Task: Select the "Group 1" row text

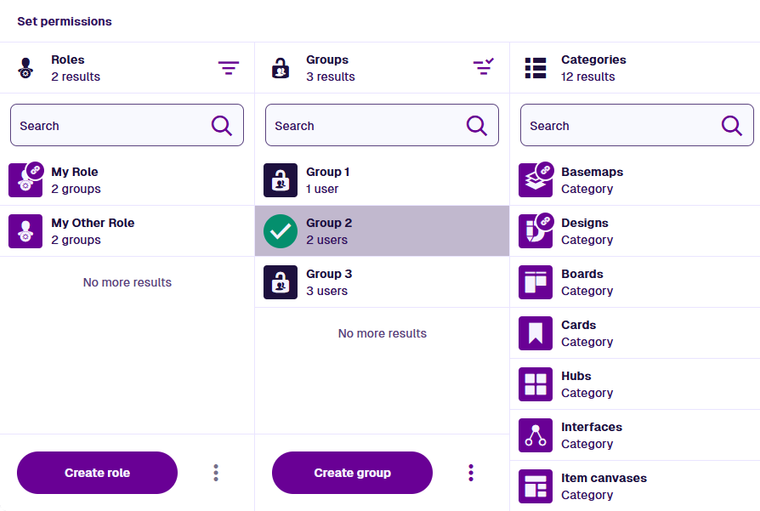Action: 328,172
